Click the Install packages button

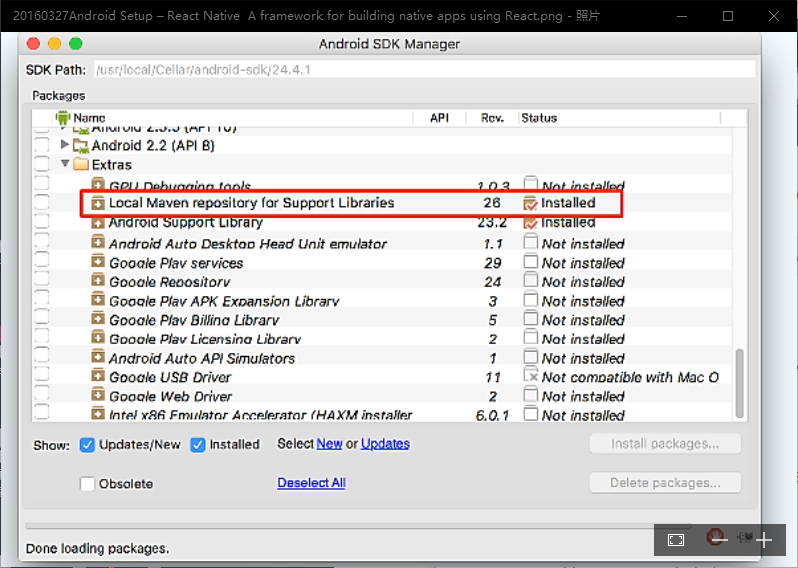click(x=665, y=444)
